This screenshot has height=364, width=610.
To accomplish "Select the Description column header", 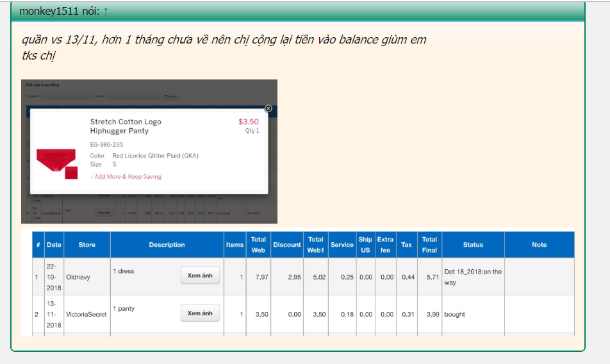I will click(x=167, y=245).
